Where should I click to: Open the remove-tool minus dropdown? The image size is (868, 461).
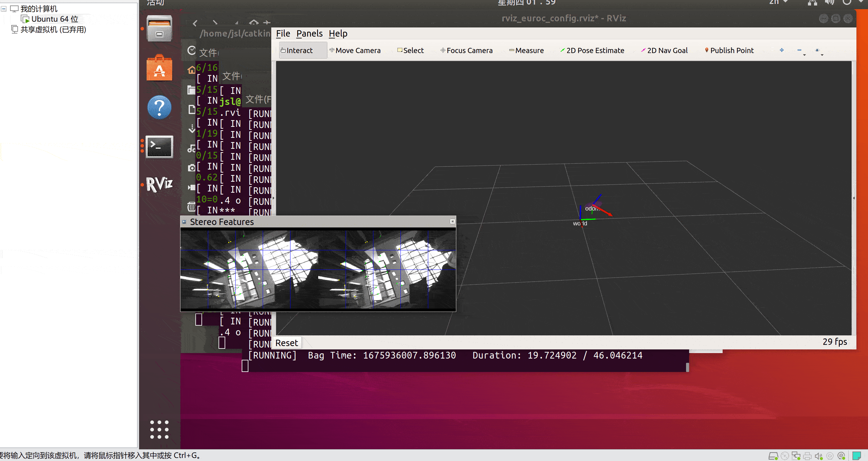click(801, 51)
